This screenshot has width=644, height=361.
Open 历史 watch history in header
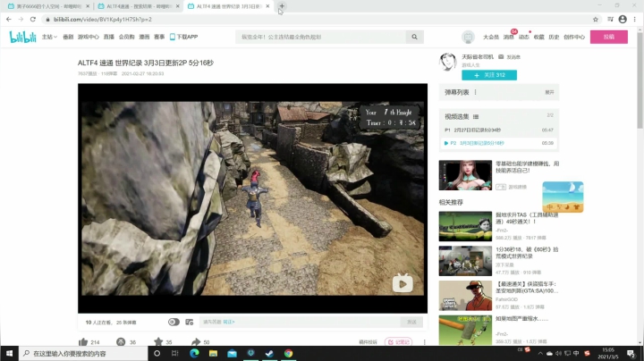(x=554, y=37)
